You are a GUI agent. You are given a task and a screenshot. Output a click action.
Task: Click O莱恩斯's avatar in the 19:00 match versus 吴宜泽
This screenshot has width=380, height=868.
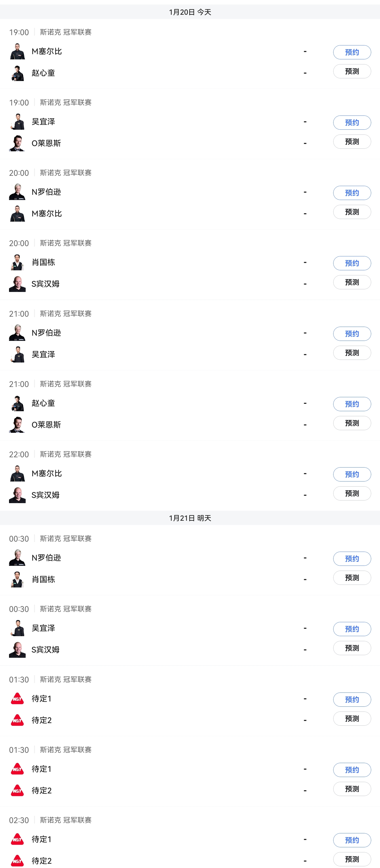pos(17,143)
